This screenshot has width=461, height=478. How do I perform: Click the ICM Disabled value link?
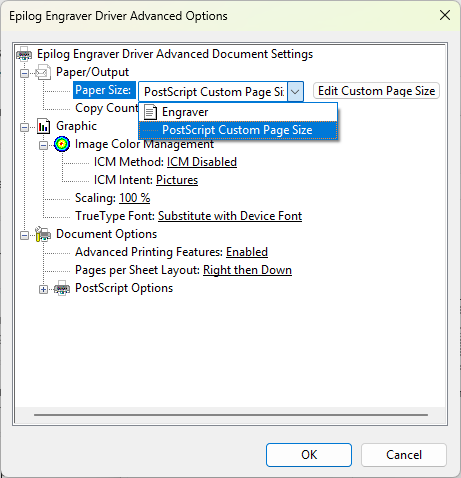[202, 162]
